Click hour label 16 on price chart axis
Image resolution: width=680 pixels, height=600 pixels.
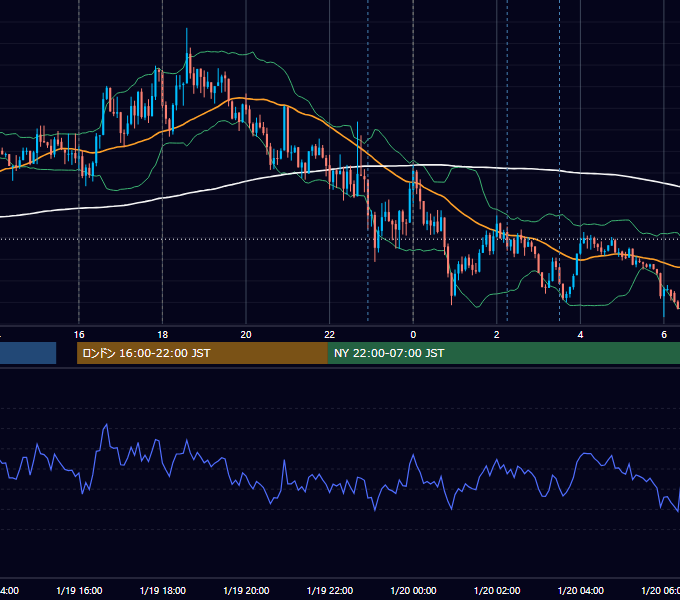79,335
